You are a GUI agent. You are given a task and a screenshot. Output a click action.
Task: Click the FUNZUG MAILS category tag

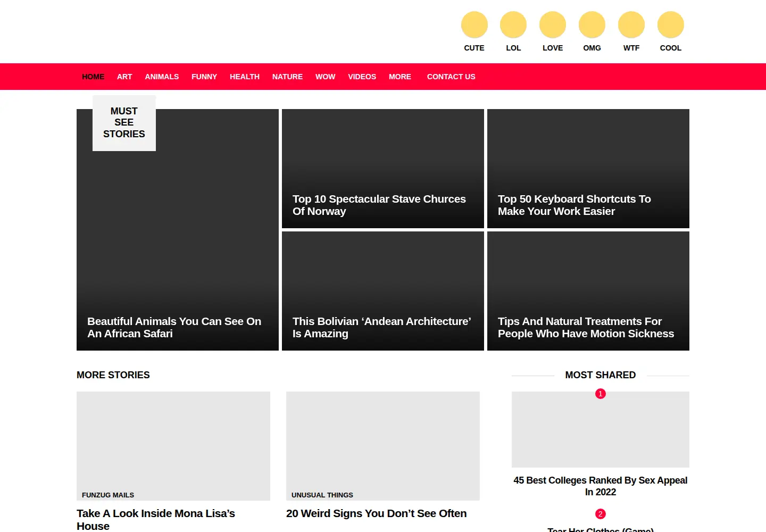[108, 495]
